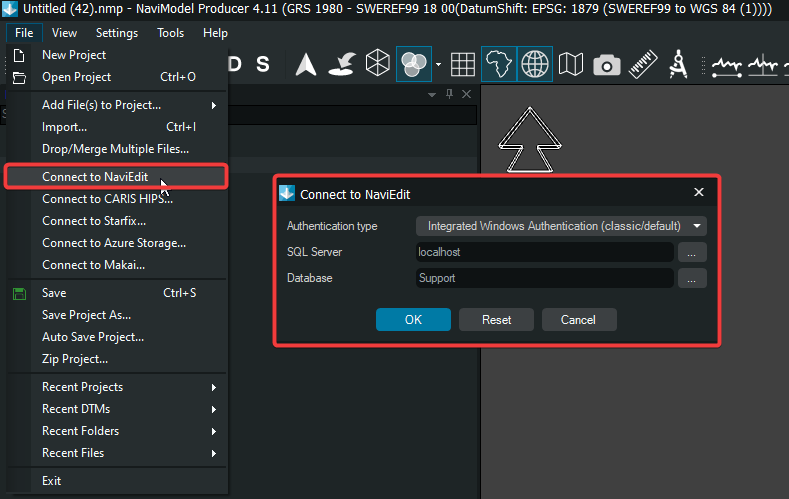Click Cancel in Connect to NaviEdit dialog
Viewport: 789px width, 499px height.
coord(579,320)
